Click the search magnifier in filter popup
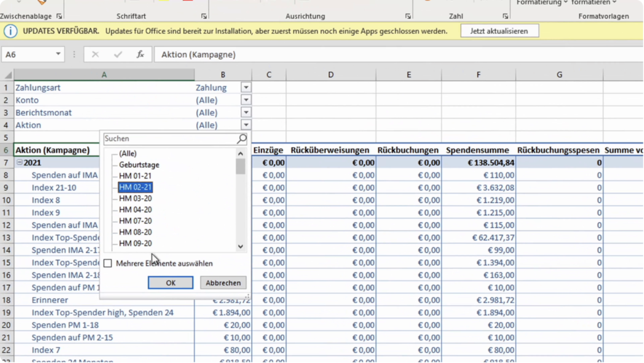Image resolution: width=644 pixels, height=363 pixels. tap(242, 139)
